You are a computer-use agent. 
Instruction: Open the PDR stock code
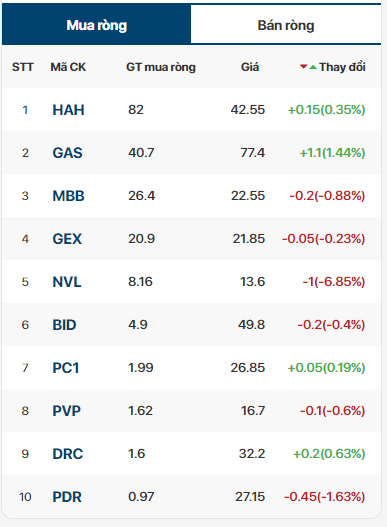coord(67,497)
